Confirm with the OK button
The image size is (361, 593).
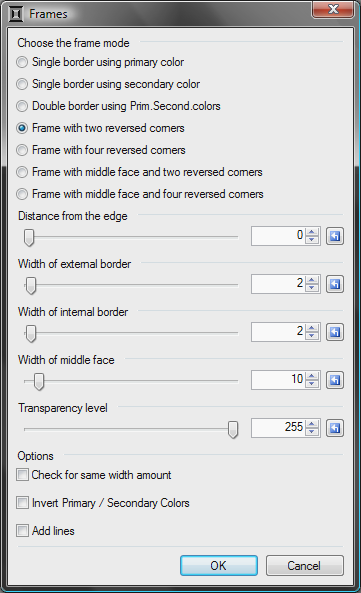pos(219,565)
